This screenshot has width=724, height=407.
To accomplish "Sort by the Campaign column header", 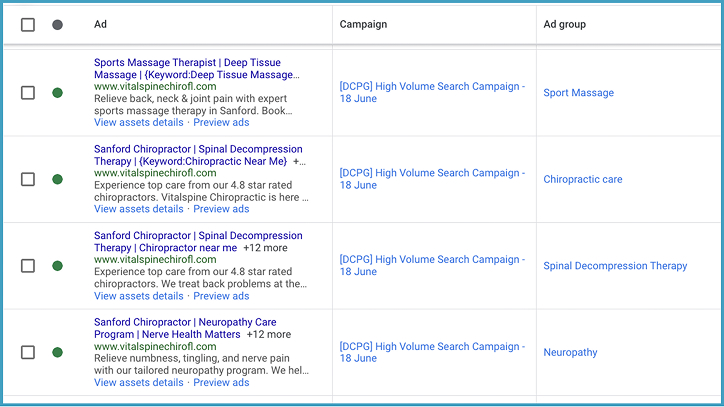I will [363, 24].
